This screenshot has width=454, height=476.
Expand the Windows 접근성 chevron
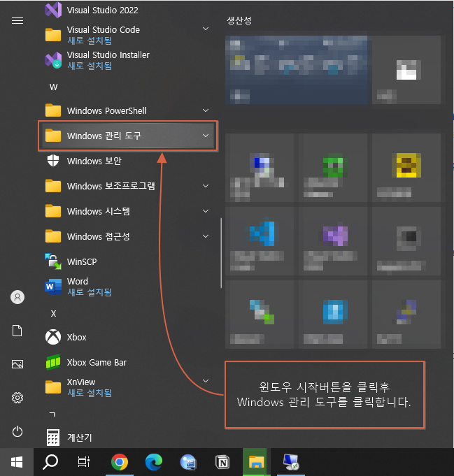click(x=206, y=236)
